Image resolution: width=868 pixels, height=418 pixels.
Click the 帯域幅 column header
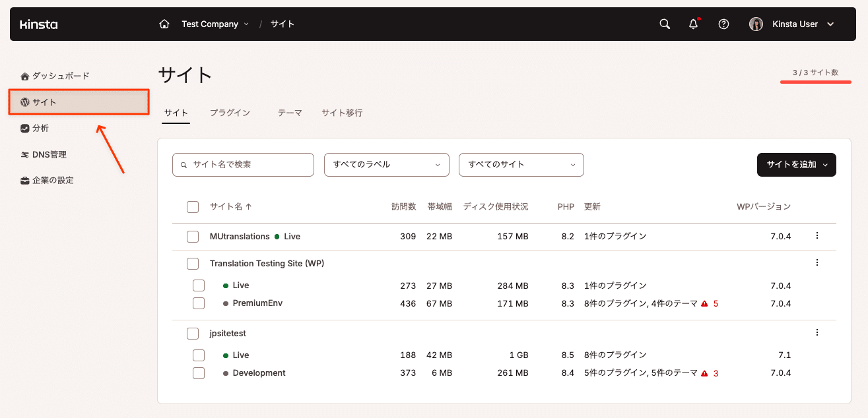(440, 206)
